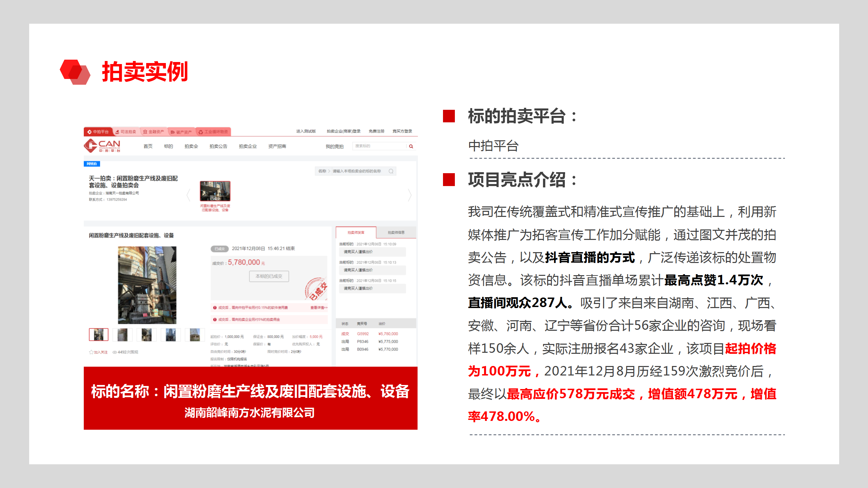
Task: Click the star icon next to 加入关注
Action: tap(91, 352)
